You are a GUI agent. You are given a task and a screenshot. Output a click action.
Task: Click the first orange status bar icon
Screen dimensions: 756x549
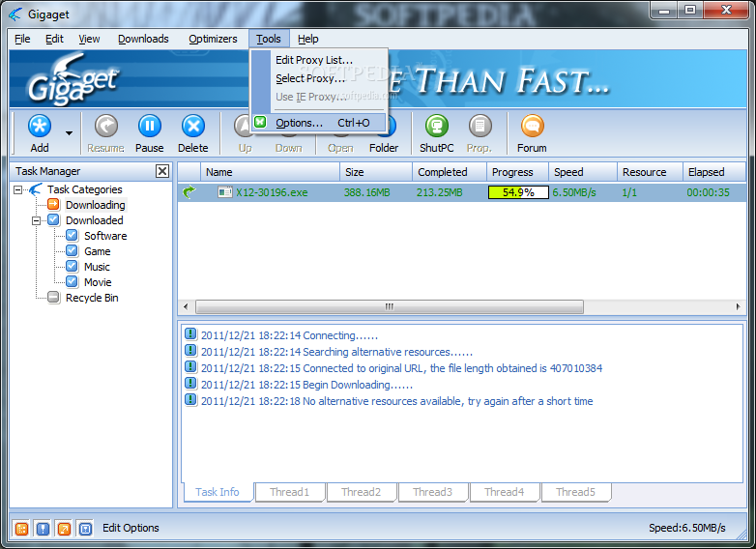(x=21, y=529)
